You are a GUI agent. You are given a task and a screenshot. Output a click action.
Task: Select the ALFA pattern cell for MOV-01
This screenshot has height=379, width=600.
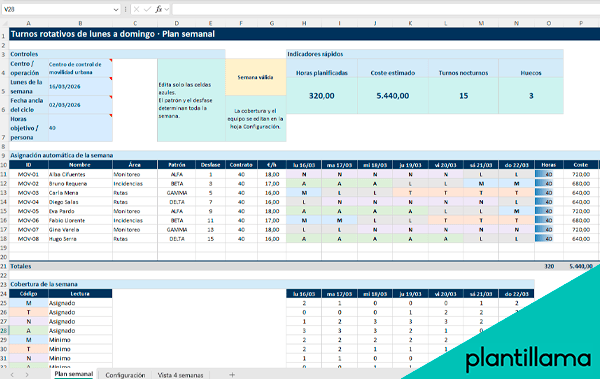[x=176, y=174]
